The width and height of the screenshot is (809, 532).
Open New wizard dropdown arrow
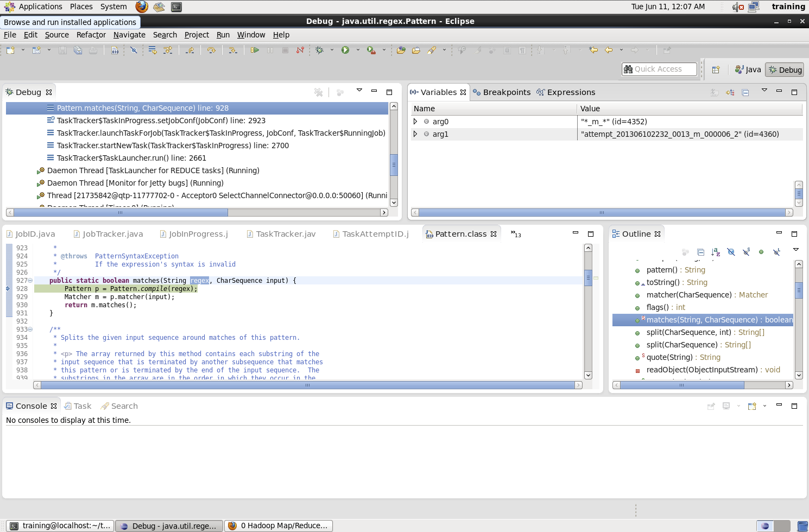[23, 50]
